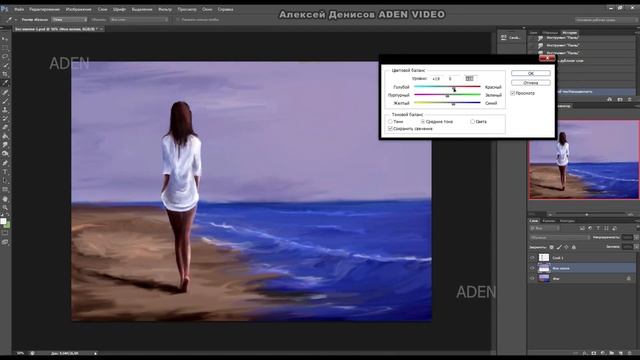
Task: Delete layer using Layers panel trash icon
Action: 629,353
